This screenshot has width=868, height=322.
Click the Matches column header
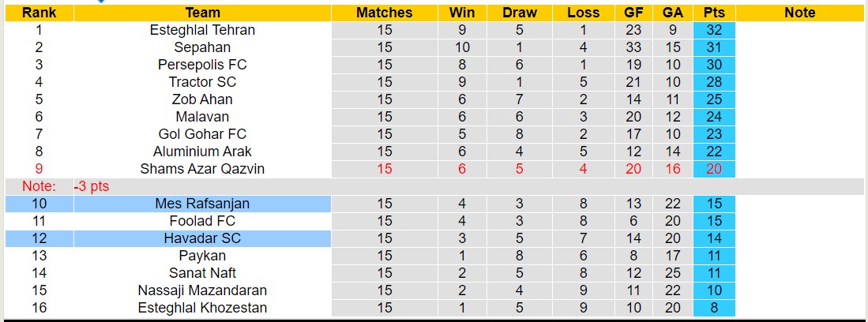coord(385,13)
